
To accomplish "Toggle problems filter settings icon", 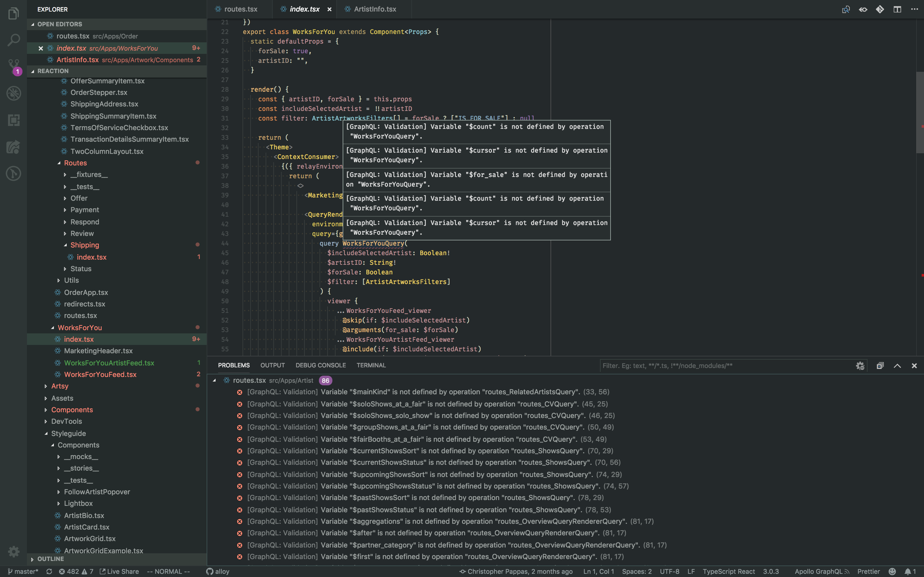I will click(x=860, y=365).
